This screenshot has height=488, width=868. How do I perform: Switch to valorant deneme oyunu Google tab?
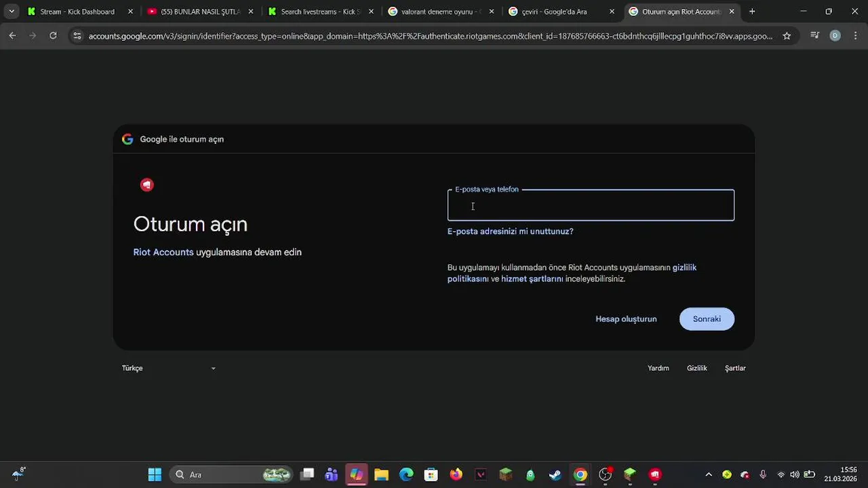[x=441, y=12]
